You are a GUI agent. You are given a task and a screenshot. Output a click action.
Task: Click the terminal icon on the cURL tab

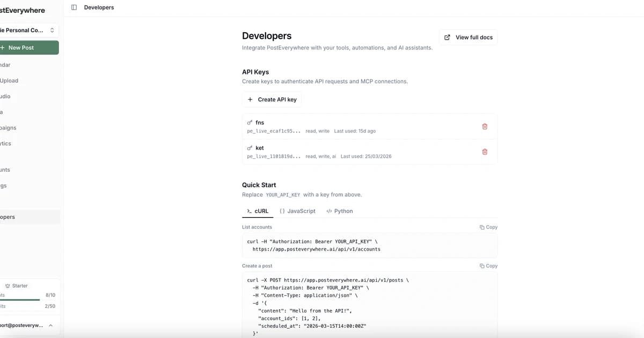coord(248,211)
